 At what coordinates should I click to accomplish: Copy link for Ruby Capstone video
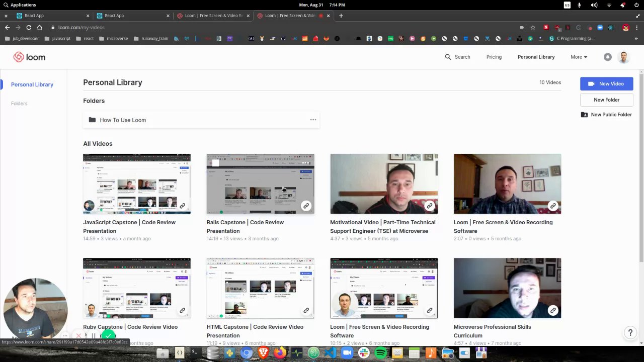click(x=182, y=310)
